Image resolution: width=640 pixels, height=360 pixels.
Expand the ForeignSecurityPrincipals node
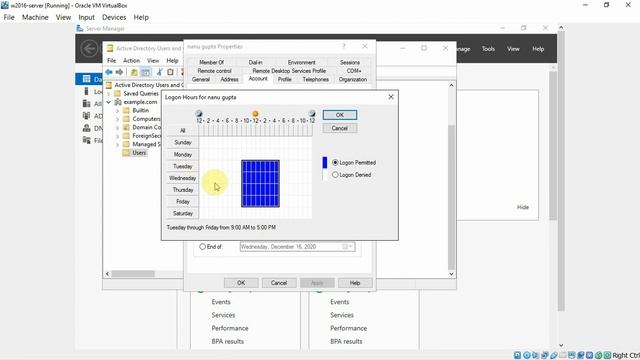coord(118,136)
